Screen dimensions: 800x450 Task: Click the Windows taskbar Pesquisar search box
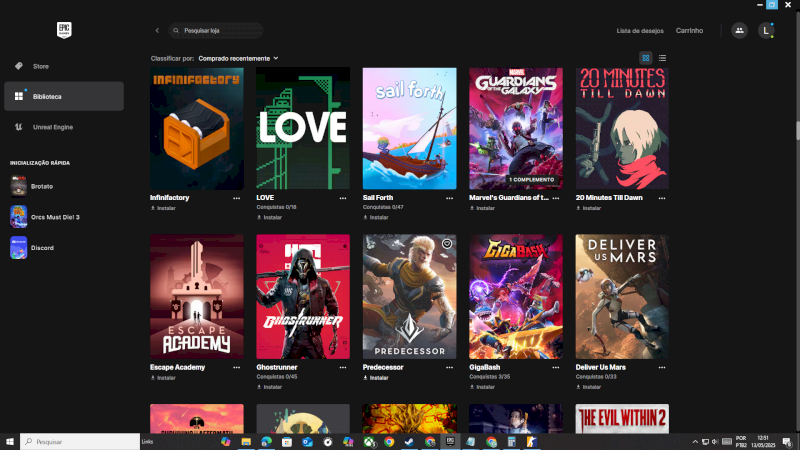pyautogui.click(x=80, y=442)
